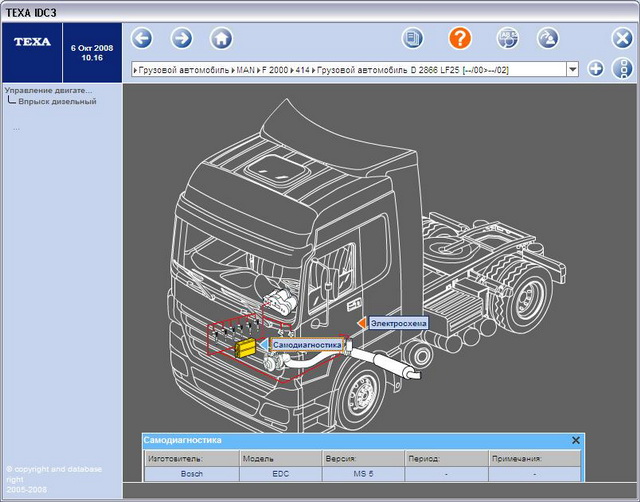The image size is (640, 502).
Task: Open the documents pages icon
Action: click(x=413, y=38)
